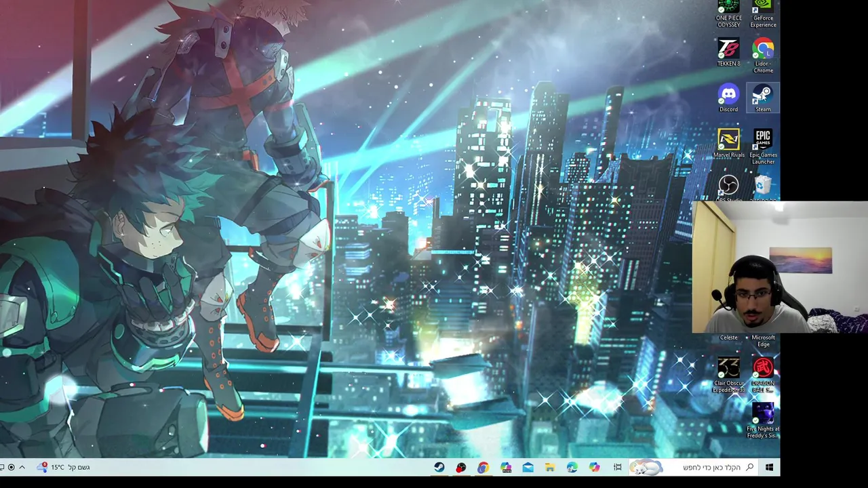
Task: Open the multicolored app icon beside taskbar Mail
Action: click(506, 467)
